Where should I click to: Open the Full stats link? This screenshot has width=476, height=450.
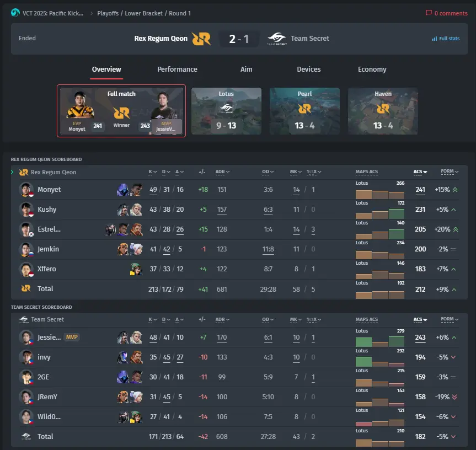point(446,39)
